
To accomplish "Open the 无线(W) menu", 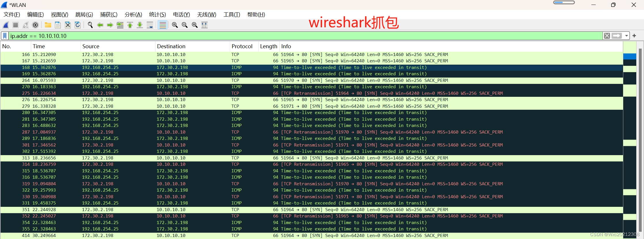I will point(207,15).
